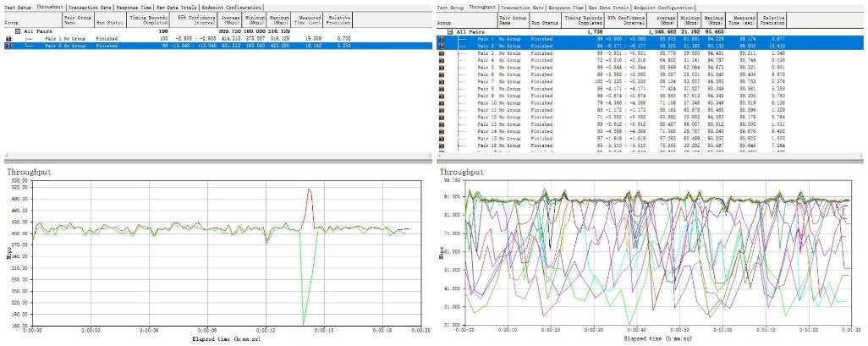Open Endpoint Configuration tab in right window

click(x=662, y=8)
